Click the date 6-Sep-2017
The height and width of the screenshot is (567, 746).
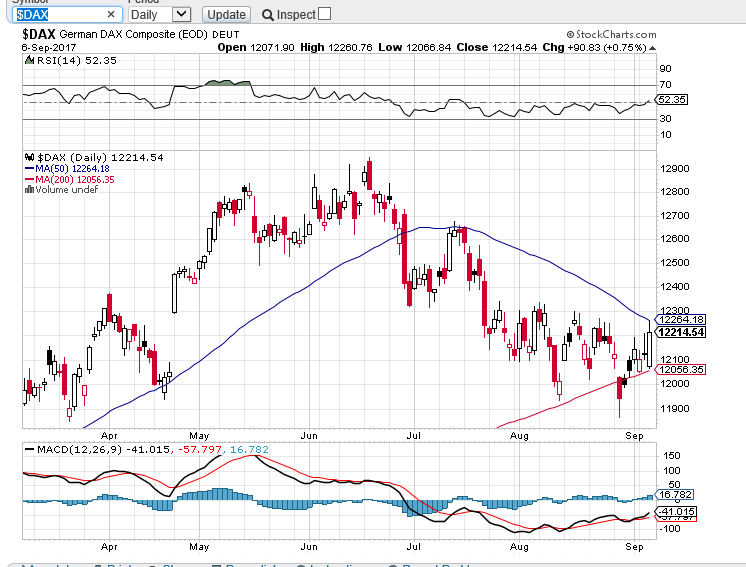pyautogui.click(x=49, y=48)
